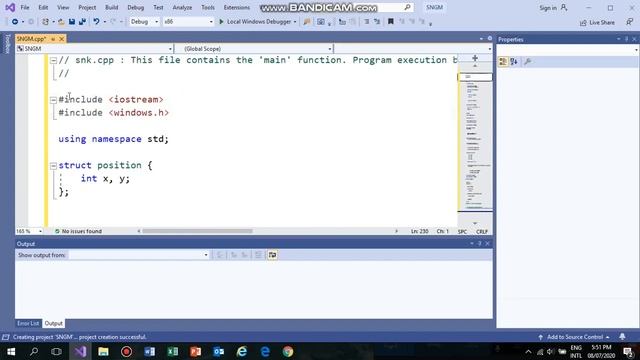Click the feedback icon next to Live Share

click(x=629, y=22)
